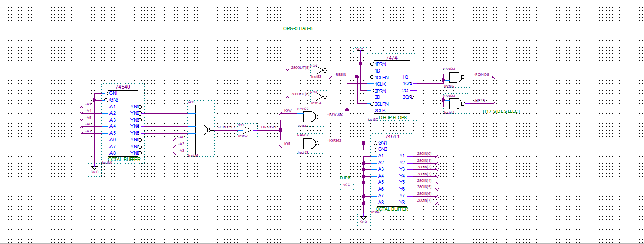Click NOT gate inst53 on Z80OUT[3]
Viewport: 644px width, 244px height.
pyautogui.click(x=320, y=70)
